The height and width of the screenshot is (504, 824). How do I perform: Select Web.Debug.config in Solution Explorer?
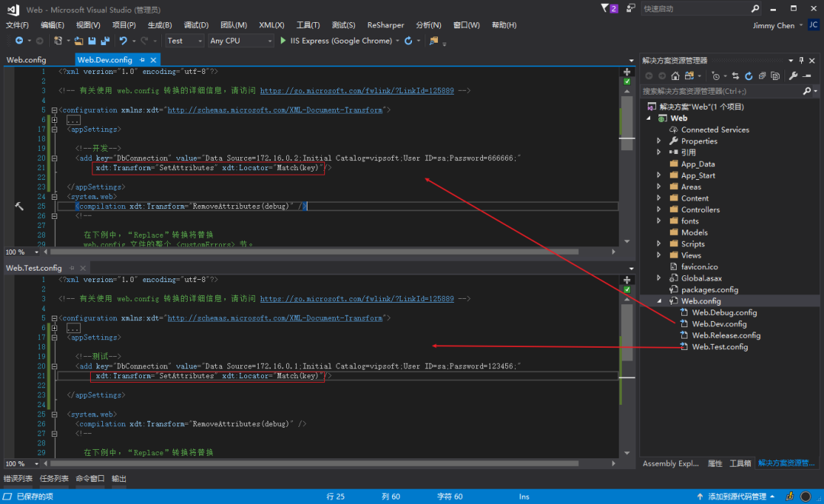pyautogui.click(x=724, y=313)
